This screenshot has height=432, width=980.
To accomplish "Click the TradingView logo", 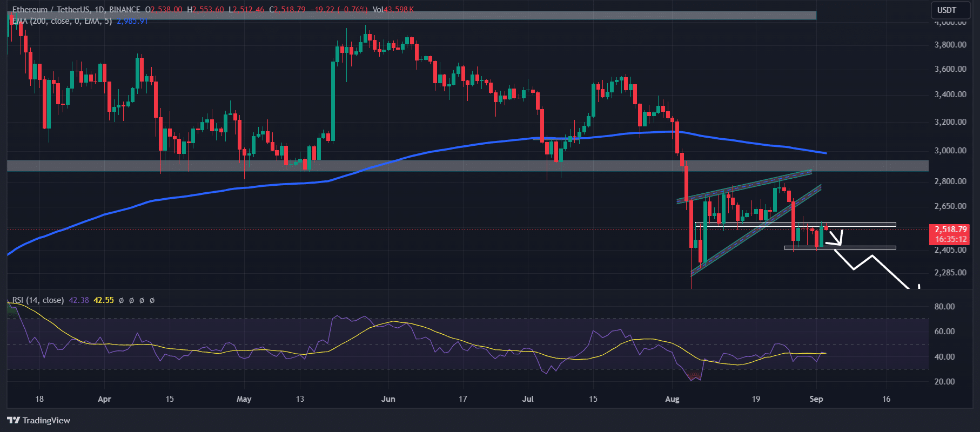I will coord(39,420).
